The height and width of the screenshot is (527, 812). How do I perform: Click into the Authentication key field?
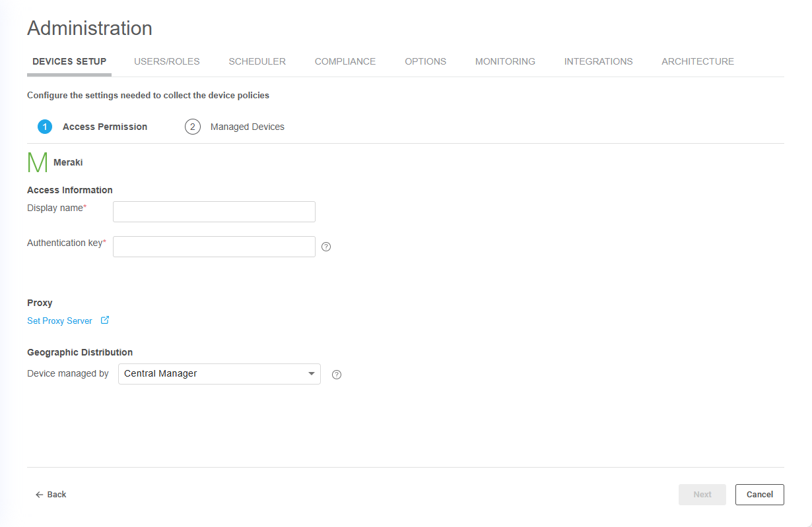pos(214,247)
